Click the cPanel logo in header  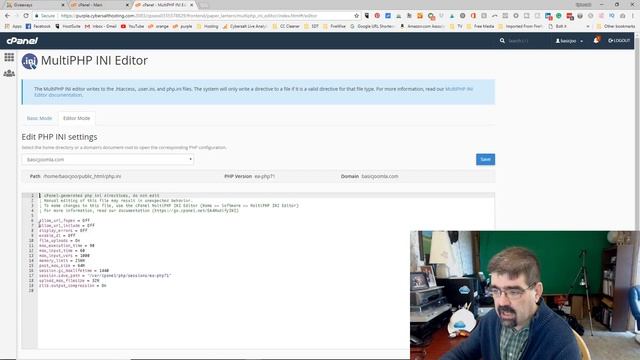[x=22, y=41]
